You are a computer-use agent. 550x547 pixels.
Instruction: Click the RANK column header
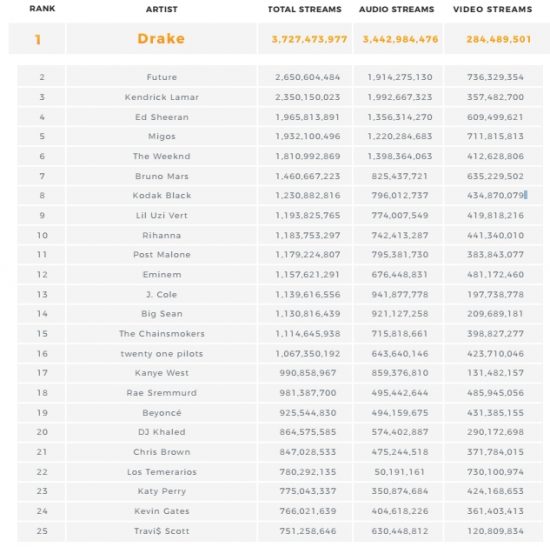42,8
